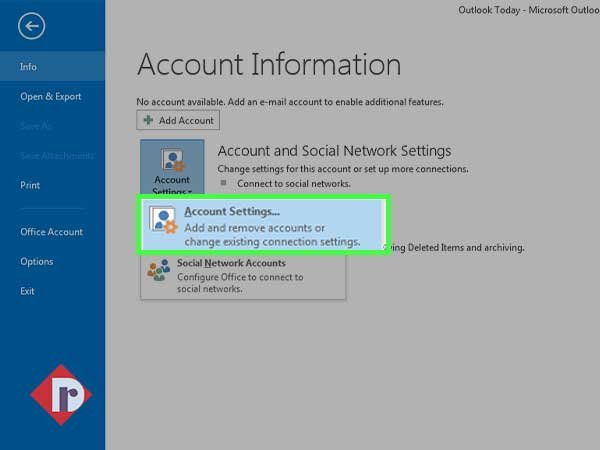This screenshot has height=450, width=600.
Task: Open Social Network Accounts menu entry
Action: point(243,276)
